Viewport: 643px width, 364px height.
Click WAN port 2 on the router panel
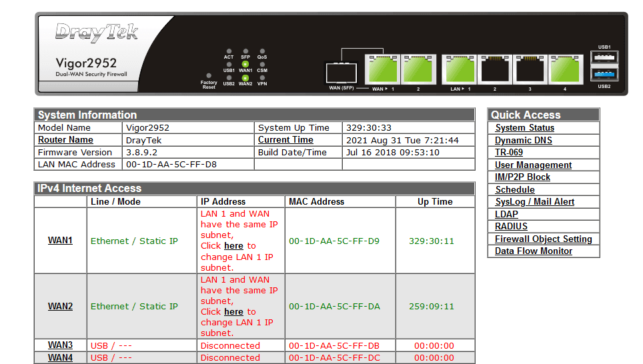pos(418,69)
